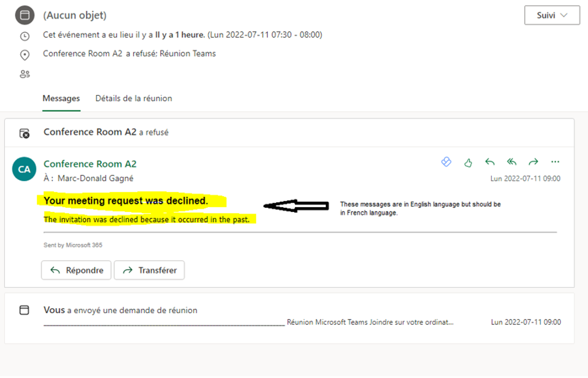
Task: Select the Messages tab
Action: tap(61, 98)
